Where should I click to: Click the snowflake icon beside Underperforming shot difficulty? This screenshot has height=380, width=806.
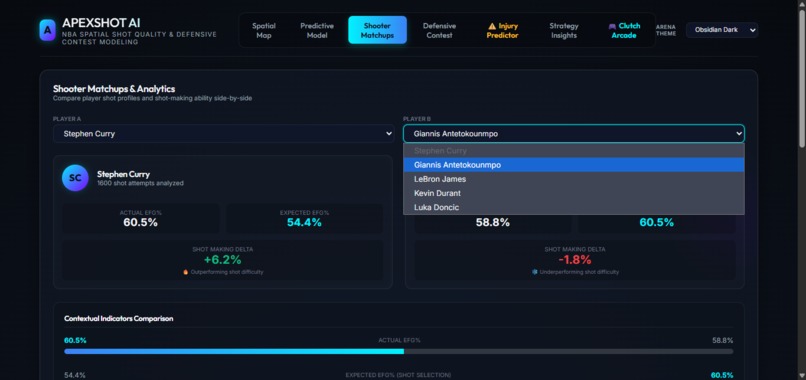click(535, 272)
